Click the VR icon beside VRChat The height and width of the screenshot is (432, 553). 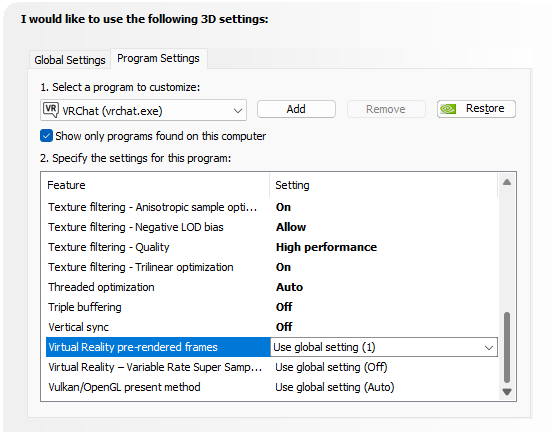pos(50,110)
